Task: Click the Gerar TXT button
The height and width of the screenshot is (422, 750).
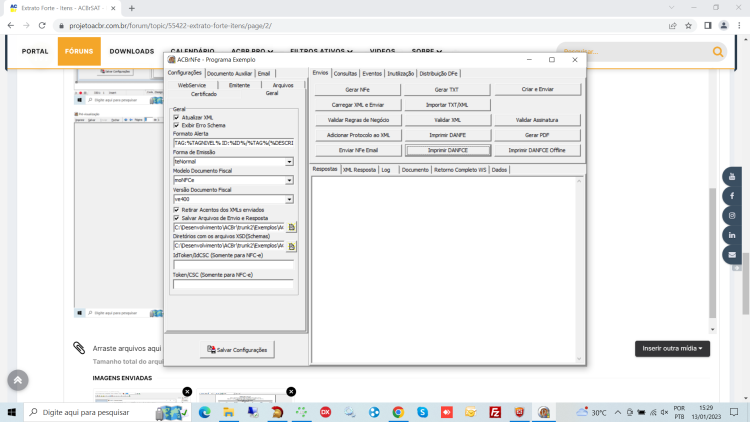Action: 447,89
